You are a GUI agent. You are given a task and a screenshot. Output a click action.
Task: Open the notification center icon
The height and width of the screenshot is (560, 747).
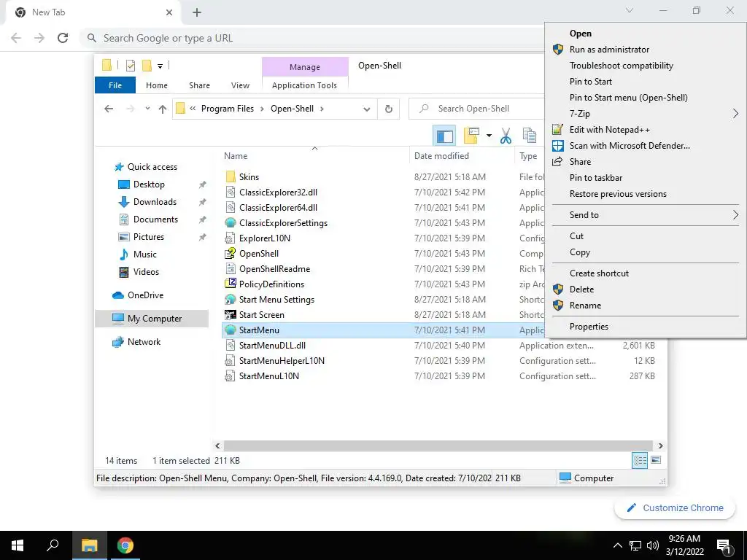point(724,546)
